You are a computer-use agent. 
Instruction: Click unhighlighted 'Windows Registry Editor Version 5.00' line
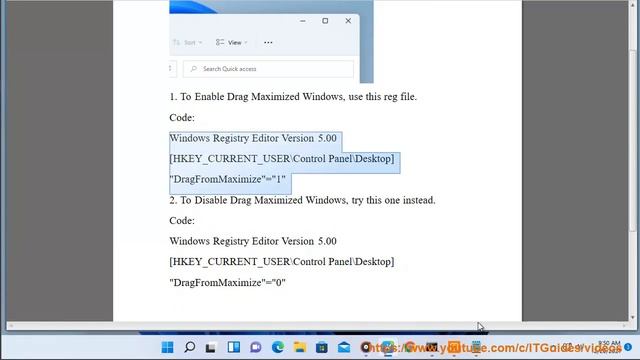[253, 241]
